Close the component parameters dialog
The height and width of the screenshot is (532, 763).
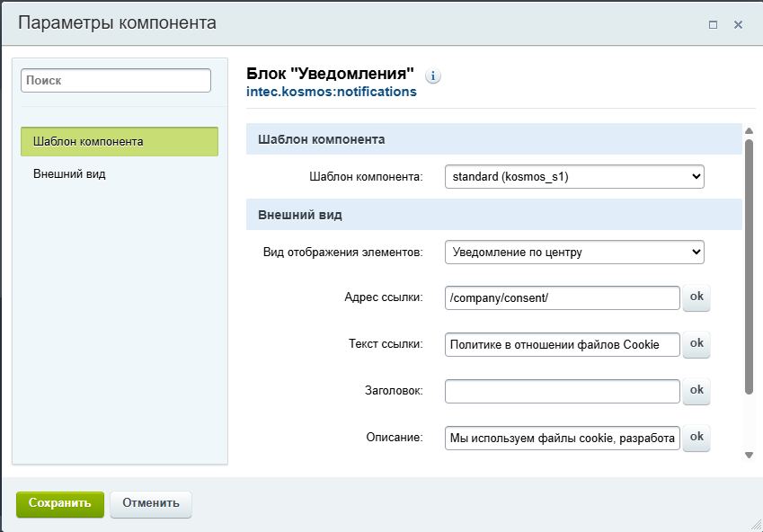pyautogui.click(x=738, y=25)
